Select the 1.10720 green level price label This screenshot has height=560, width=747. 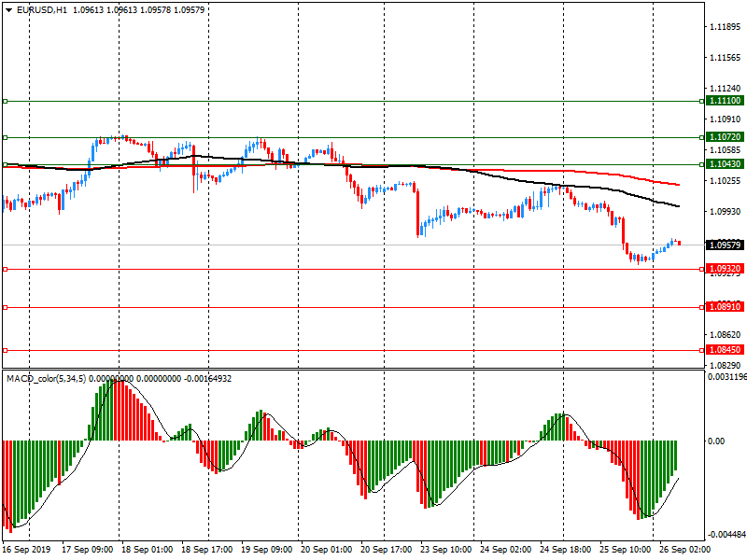coord(726,137)
